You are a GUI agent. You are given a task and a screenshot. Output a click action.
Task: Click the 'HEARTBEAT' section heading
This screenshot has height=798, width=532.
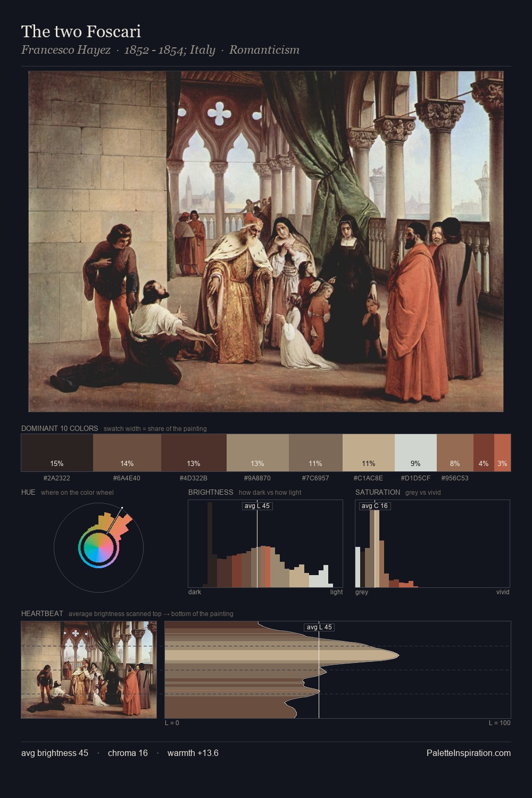point(42,613)
